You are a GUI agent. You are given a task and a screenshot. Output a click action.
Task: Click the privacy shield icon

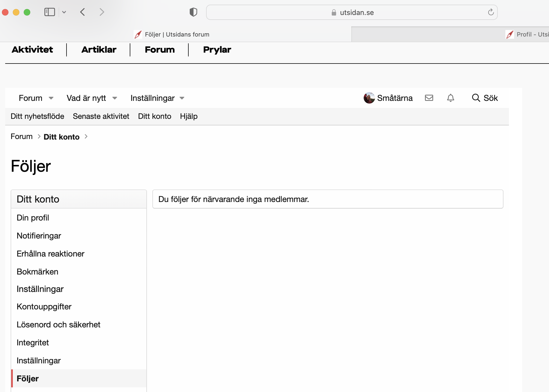tap(193, 12)
